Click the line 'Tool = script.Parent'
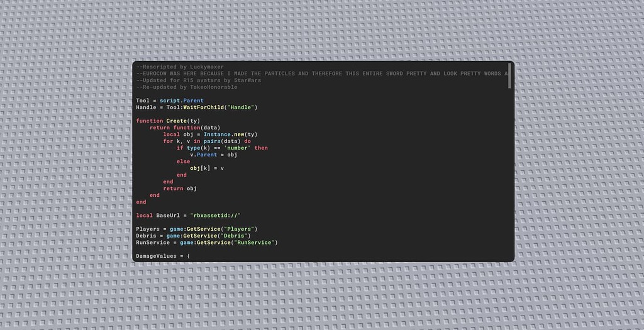644x330 pixels. click(x=170, y=101)
